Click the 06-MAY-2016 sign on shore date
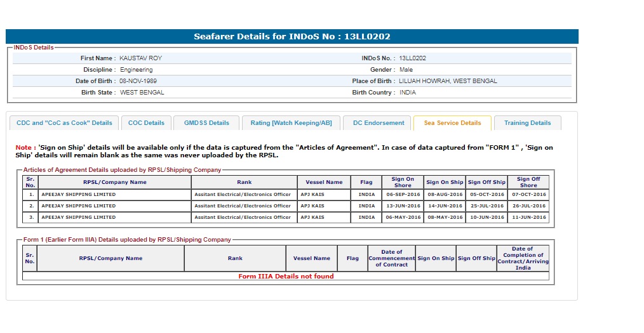The width and height of the screenshot is (644, 333). 403,218
